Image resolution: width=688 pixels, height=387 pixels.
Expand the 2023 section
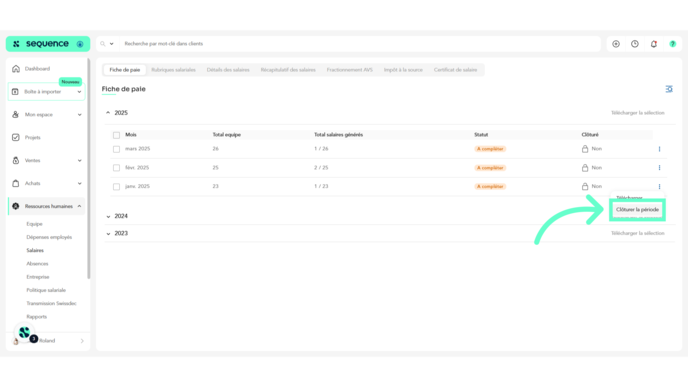(x=108, y=234)
